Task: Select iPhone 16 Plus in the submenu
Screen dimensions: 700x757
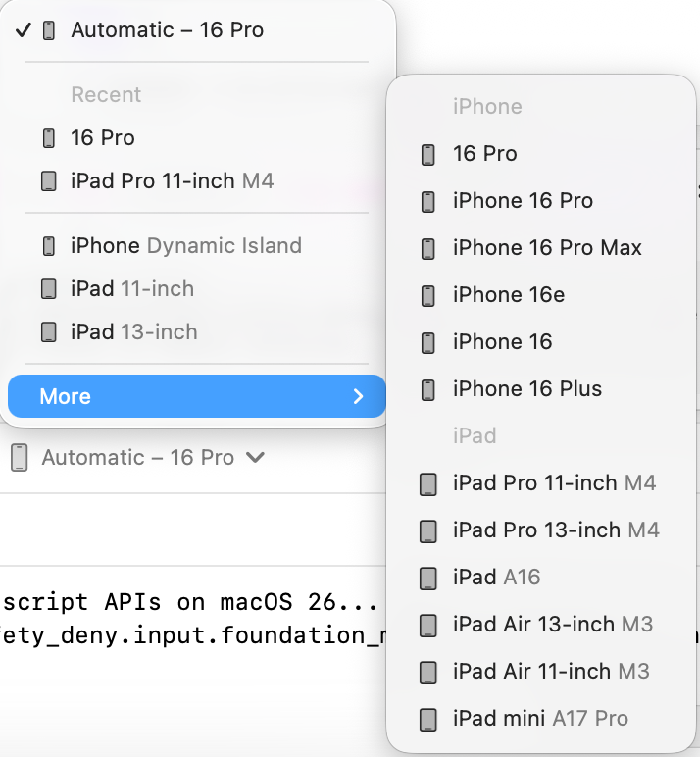Action: click(526, 389)
